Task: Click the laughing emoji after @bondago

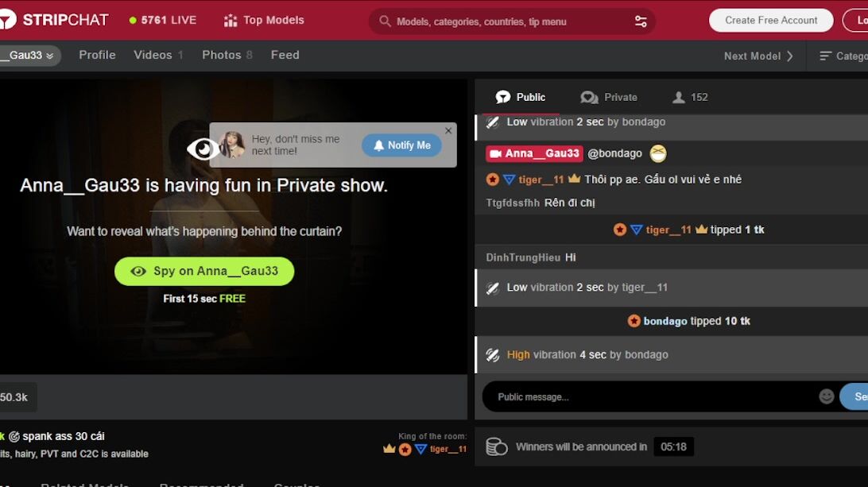Action: coord(657,153)
